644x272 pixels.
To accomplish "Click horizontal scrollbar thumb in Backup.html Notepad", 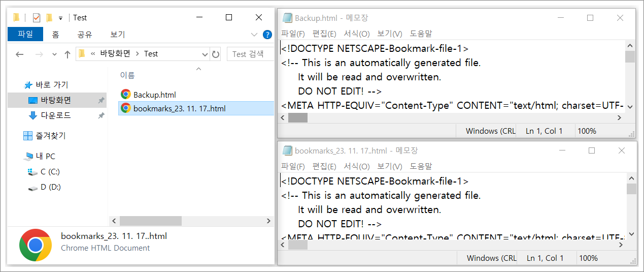I will point(297,117).
